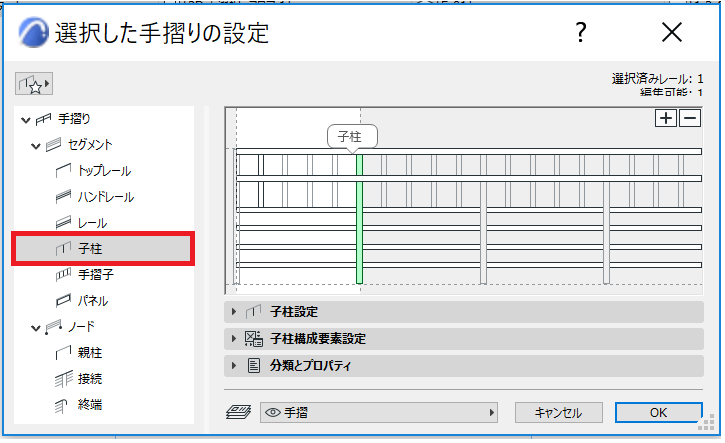Select the 手摺り root tree item
The image size is (725, 443).
[x=74, y=119]
